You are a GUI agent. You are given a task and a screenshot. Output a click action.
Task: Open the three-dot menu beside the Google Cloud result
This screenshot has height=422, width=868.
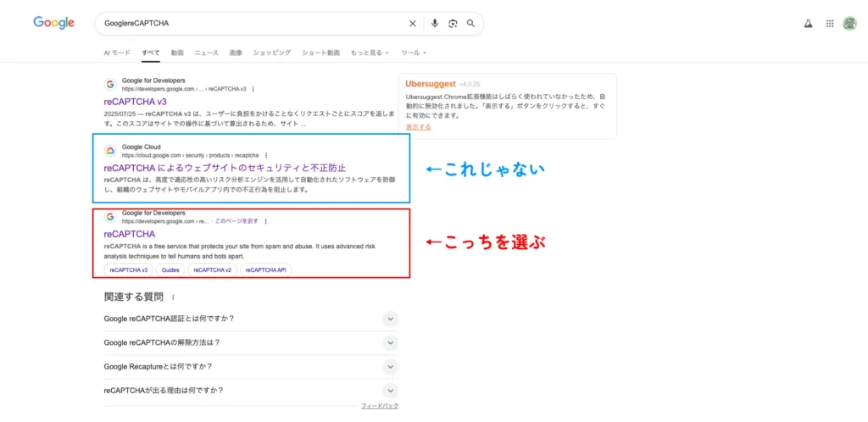pyautogui.click(x=266, y=156)
